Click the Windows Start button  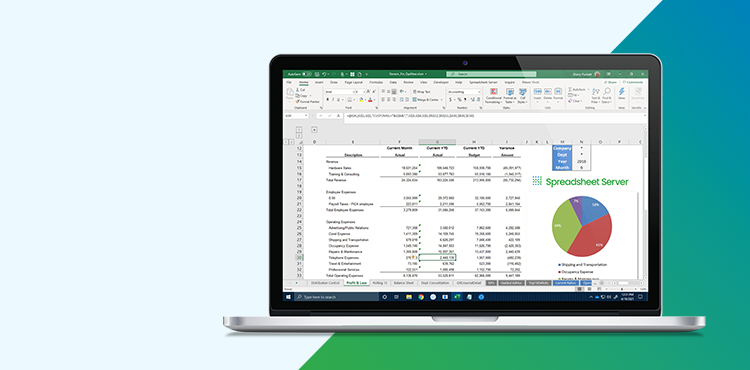(288, 297)
